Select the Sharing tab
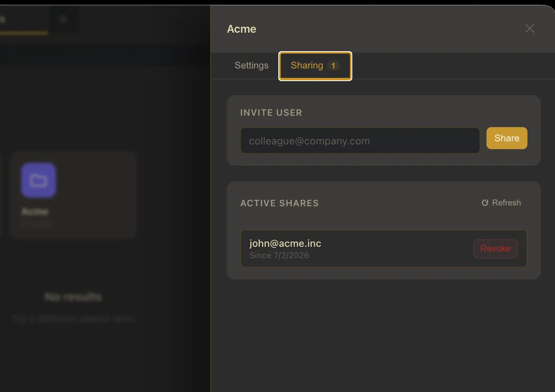Viewport: 555px width, 392px height. (x=315, y=66)
